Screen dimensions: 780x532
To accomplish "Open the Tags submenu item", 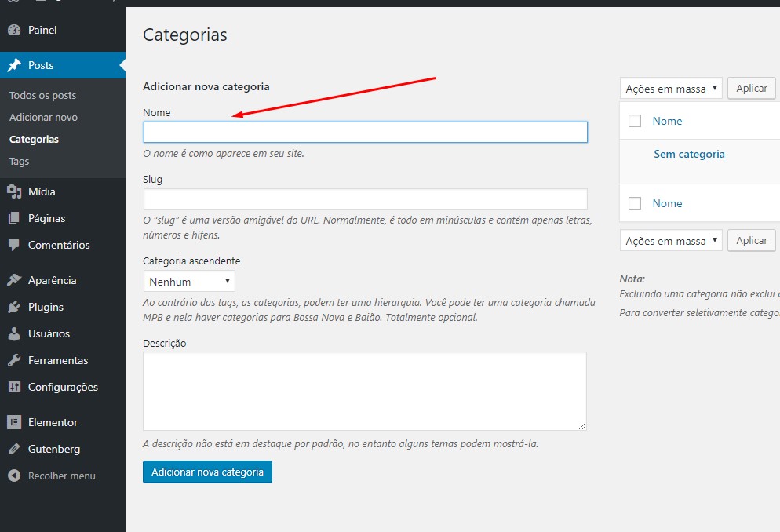I will 19,162.
